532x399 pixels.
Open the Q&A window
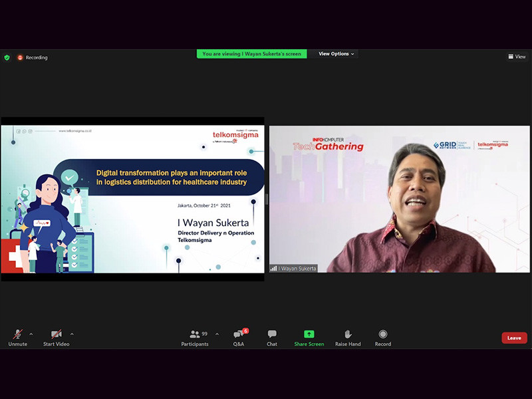[239, 337]
